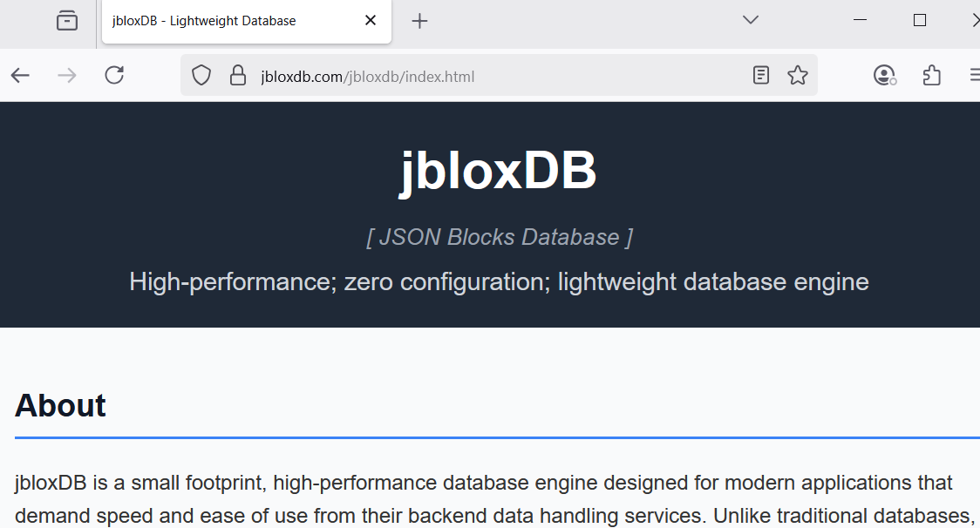
Task: Toggle reader view for this page
Action: (760, 76)
